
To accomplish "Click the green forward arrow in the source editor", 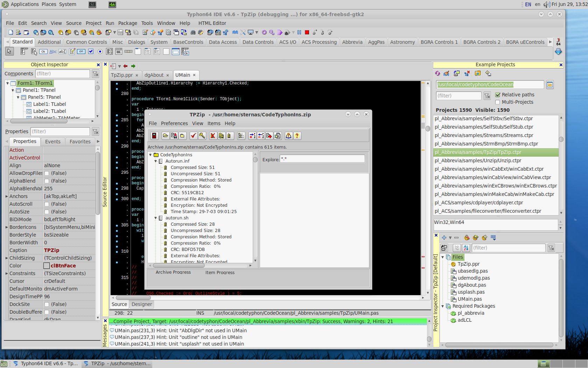I will coord(133,66).
